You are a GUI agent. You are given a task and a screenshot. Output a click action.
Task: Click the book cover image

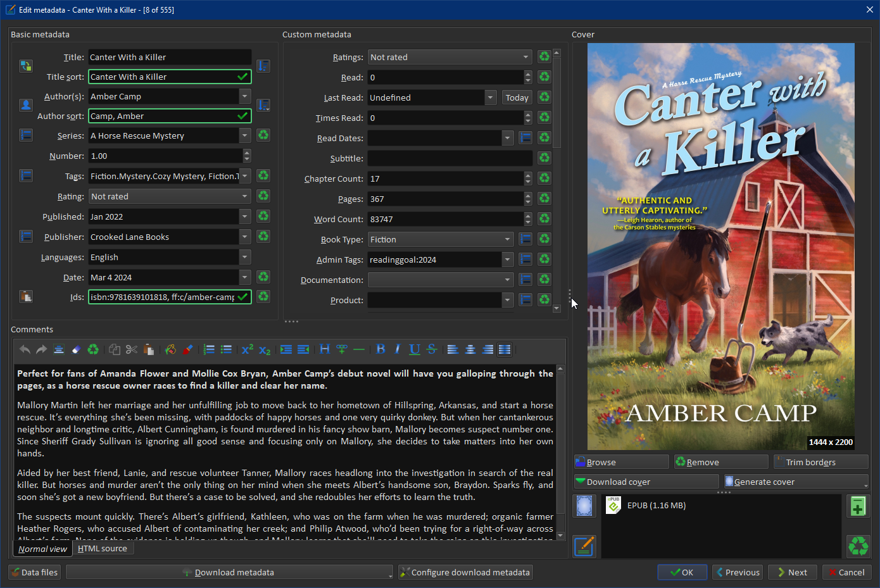coord(720,246)
